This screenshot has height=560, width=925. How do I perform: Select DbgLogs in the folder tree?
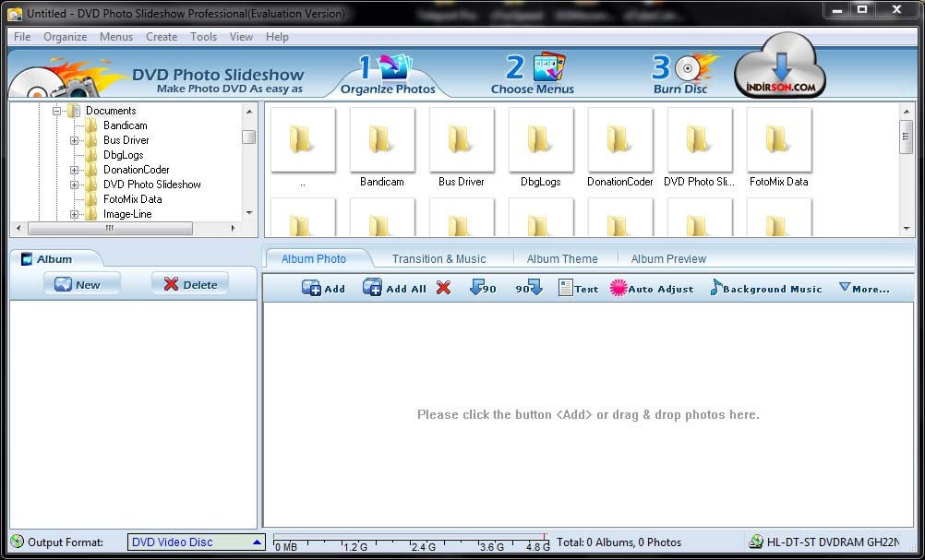coord(124,154)
